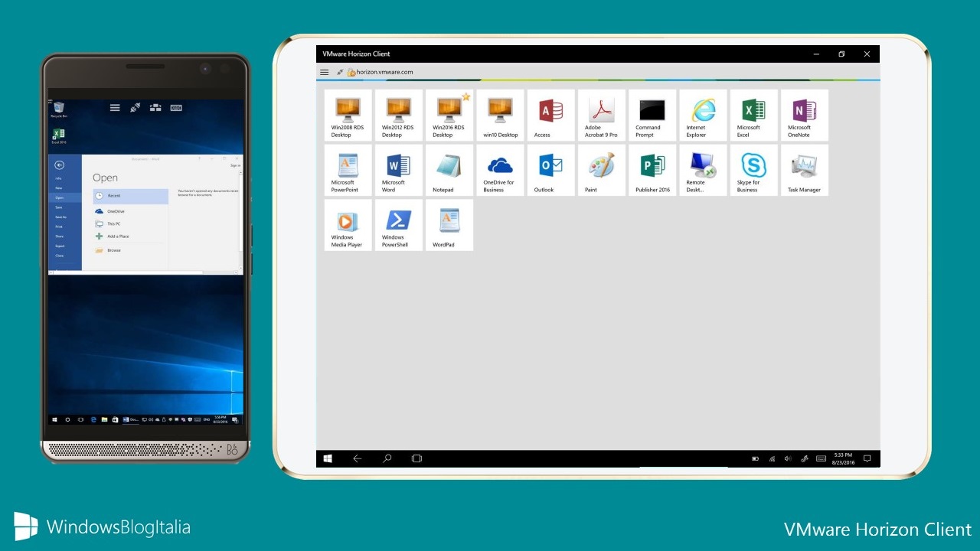Screen dimensions: 980x551
Task: Click the phone toolbar keyboard icon
Action: (x=176, y=108)
